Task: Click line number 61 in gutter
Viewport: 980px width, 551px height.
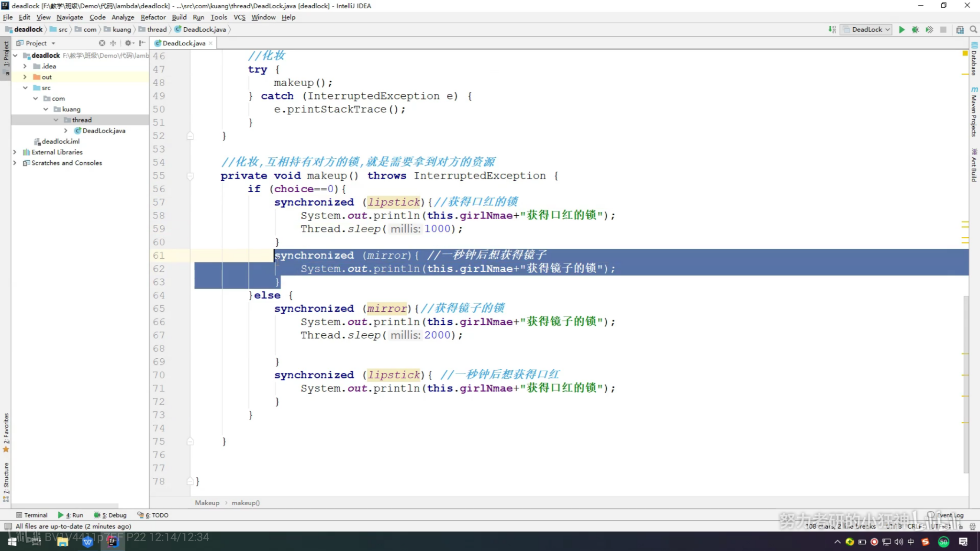Action: (x=159, y=255)
